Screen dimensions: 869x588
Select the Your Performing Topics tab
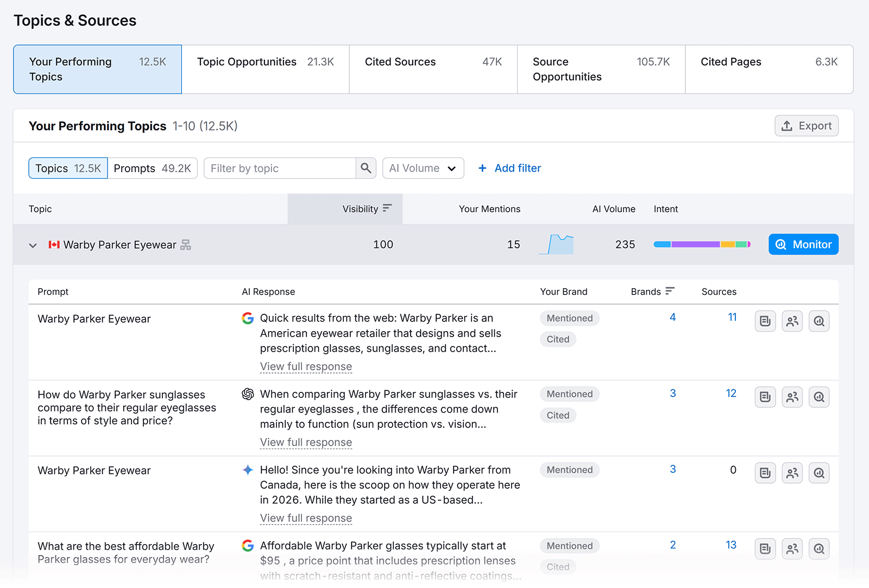tap(98, 69)
